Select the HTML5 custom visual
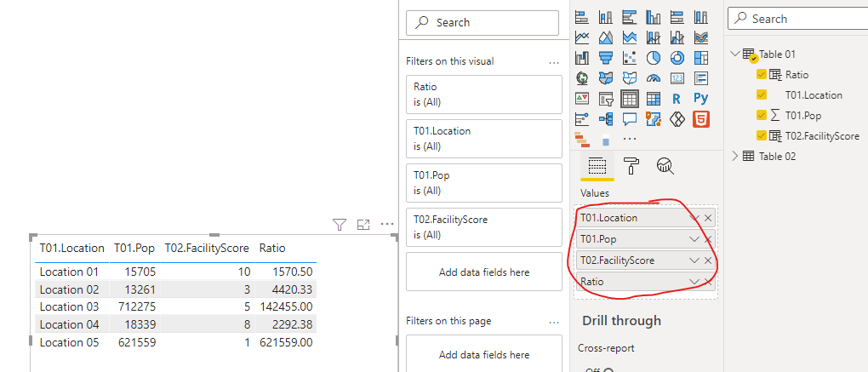The width and height of the screenshot is (868, 372). click(701, 118)
